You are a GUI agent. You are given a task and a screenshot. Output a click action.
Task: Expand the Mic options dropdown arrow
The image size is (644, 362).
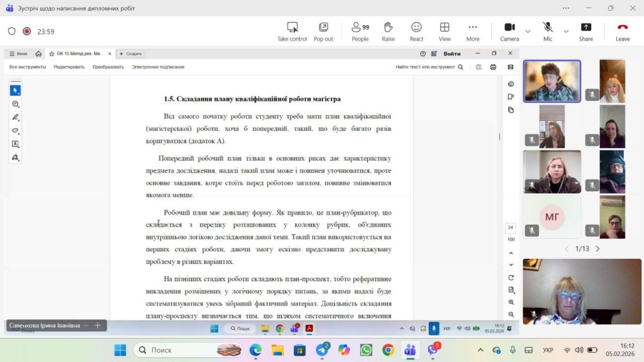tap(566, 31)
